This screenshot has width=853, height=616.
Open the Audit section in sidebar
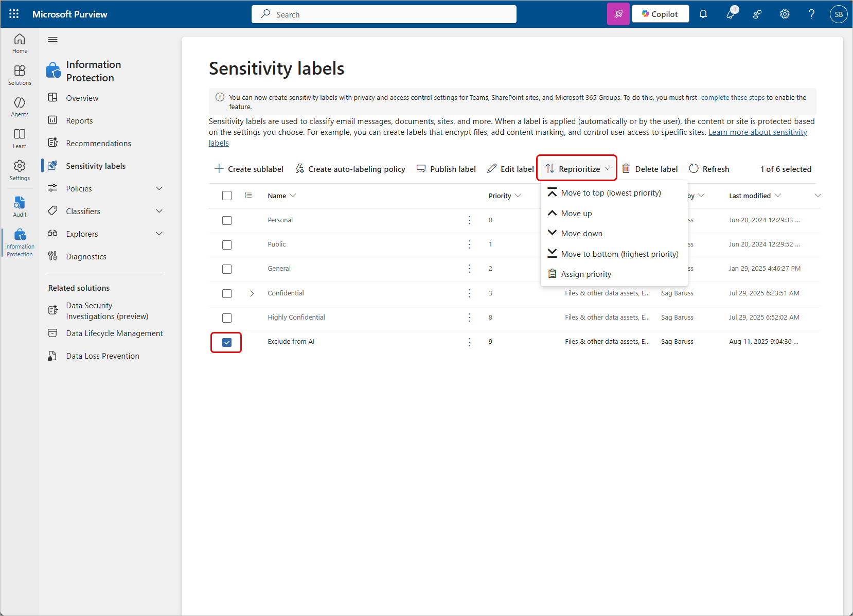20,206
